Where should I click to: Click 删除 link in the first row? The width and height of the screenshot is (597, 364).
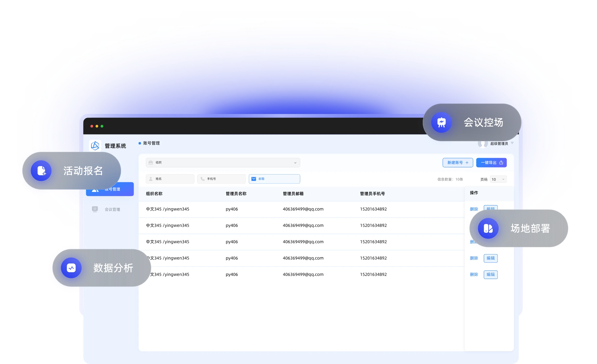click(474, 209)
